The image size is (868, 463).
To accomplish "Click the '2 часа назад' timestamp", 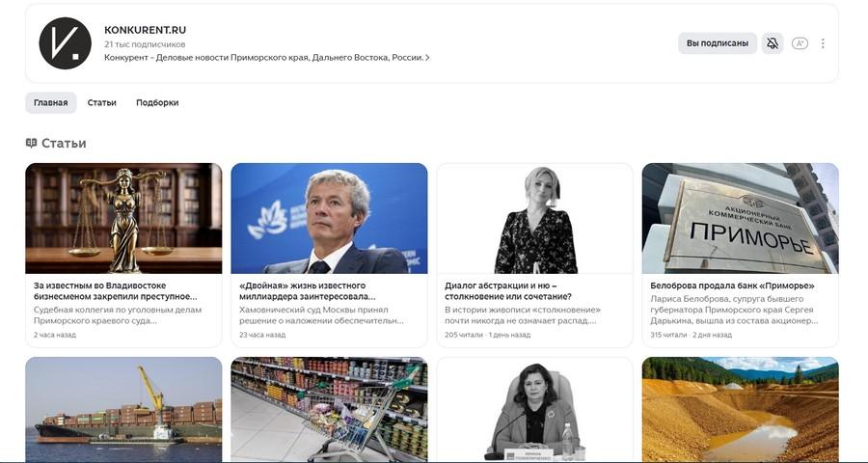I will coord(55,335).
